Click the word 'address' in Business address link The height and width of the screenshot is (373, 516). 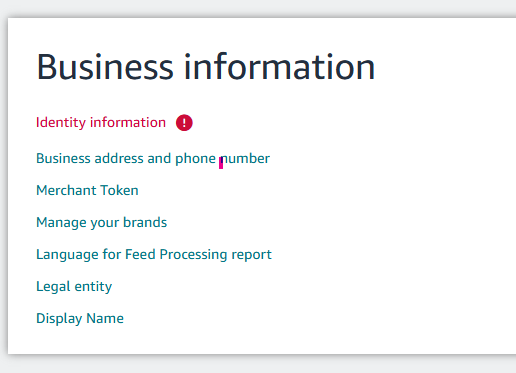(119, 158)
